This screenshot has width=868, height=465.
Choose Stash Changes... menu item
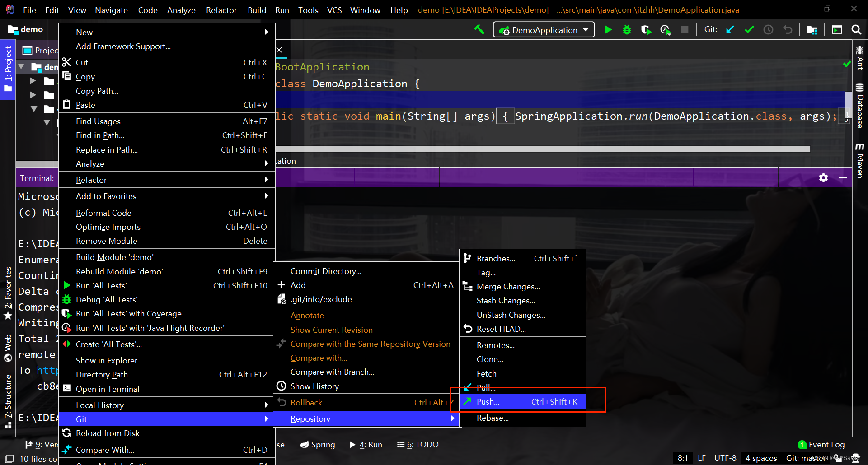(x=522, y=301)
